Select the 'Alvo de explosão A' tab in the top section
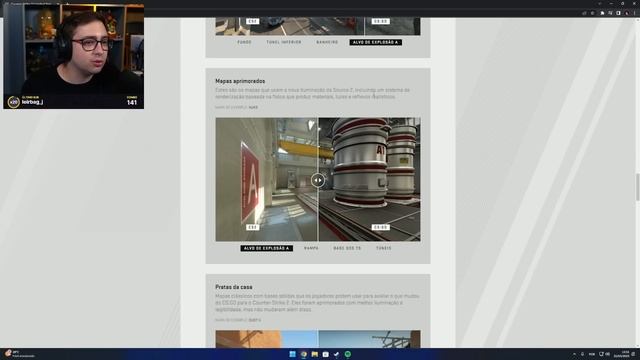Screen dimensions: 640x360 [376, 42]
